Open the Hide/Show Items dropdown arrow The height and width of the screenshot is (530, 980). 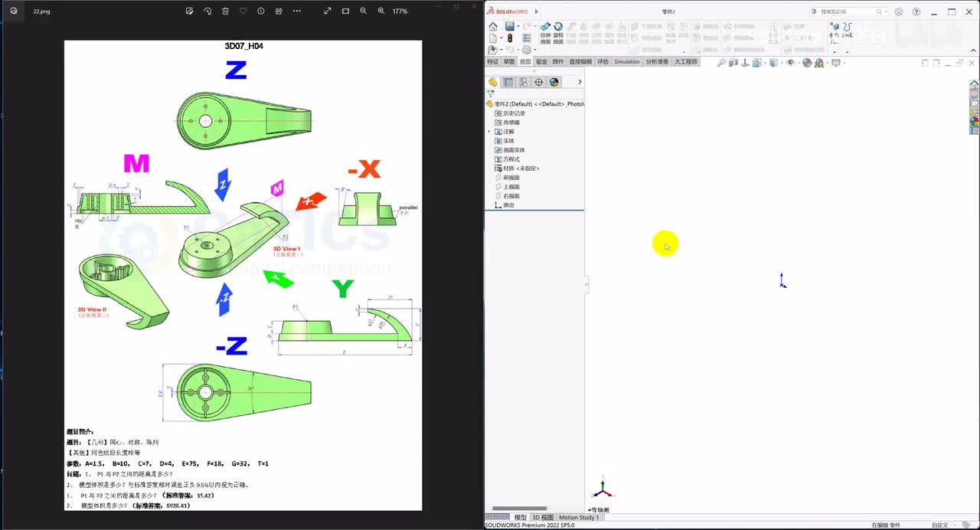(x=799, y=63)
